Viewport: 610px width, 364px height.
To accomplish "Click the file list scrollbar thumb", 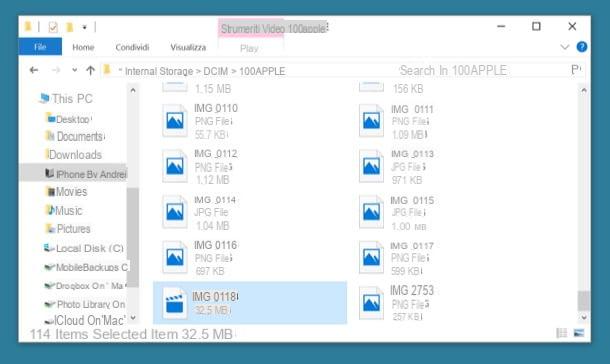I will click(x=584, y=301).
